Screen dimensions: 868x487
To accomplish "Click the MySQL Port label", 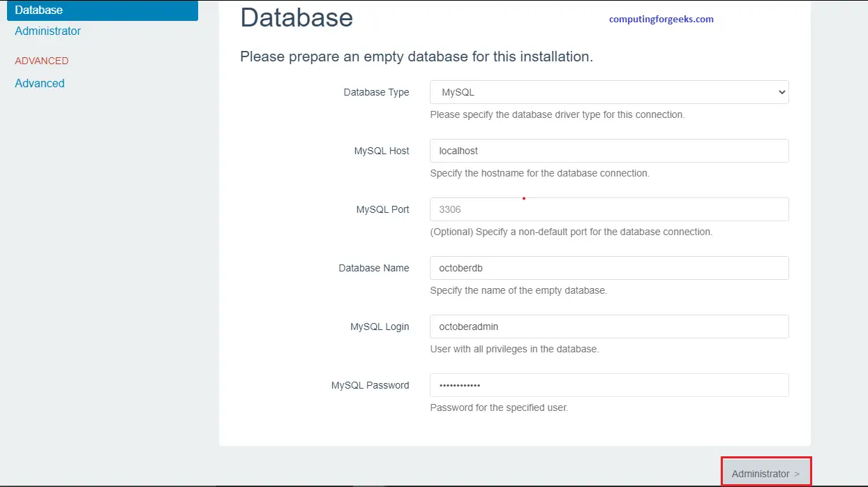I will pos(382,209).
